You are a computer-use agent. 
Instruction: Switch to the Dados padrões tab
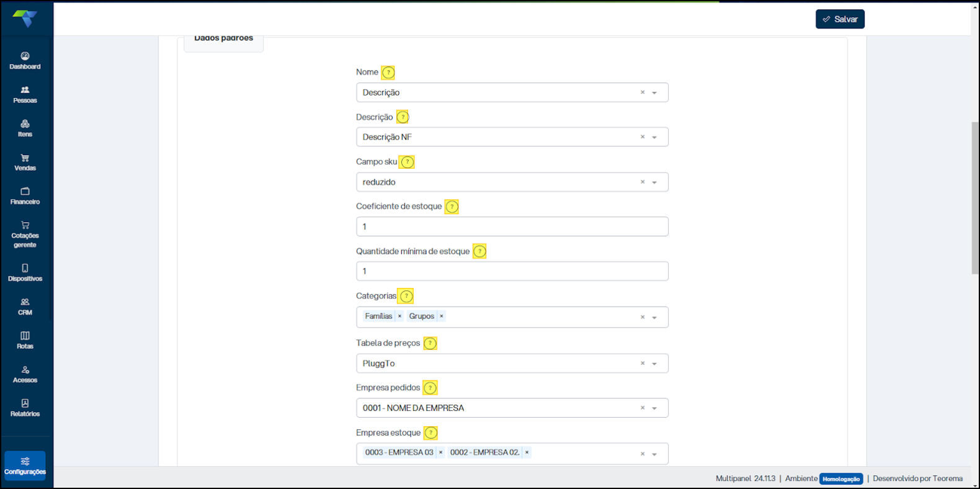223,40
